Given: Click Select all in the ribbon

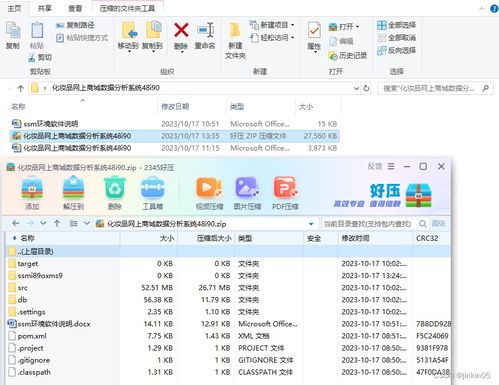Looking at the screenshot, I should (x=396, y=25).
